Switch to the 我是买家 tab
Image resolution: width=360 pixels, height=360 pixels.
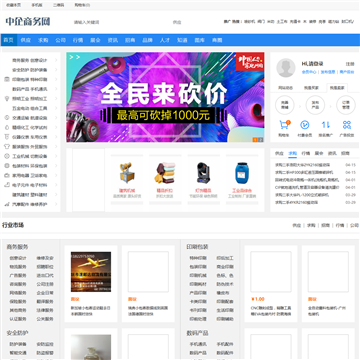(x=310, y=88)
